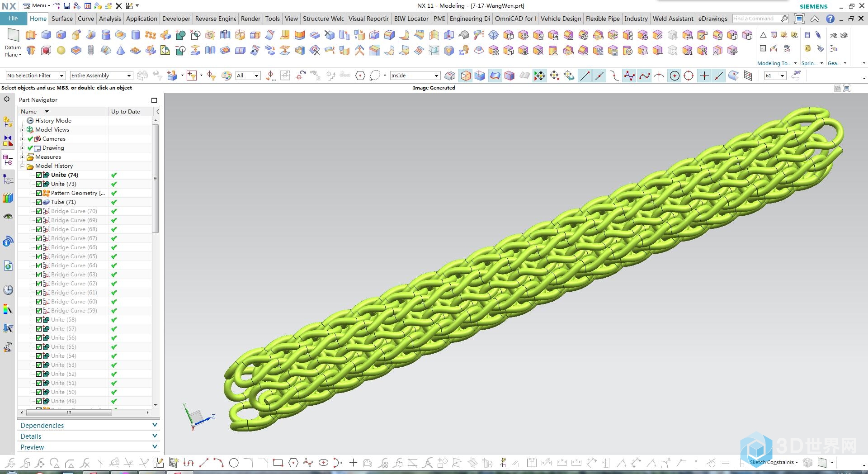Image resolution: width=868 pixels, height=474 pixels.
Task: Choose the Studio Spline sketch tool
Action: pos(308,463)
